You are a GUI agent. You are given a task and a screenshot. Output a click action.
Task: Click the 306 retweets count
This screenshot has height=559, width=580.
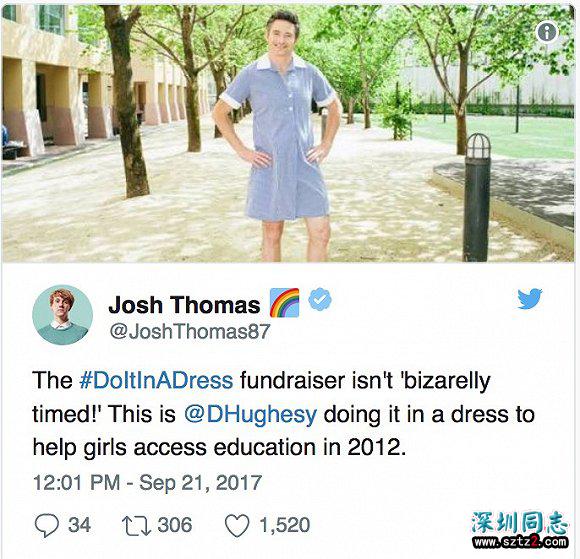(175, 525)
